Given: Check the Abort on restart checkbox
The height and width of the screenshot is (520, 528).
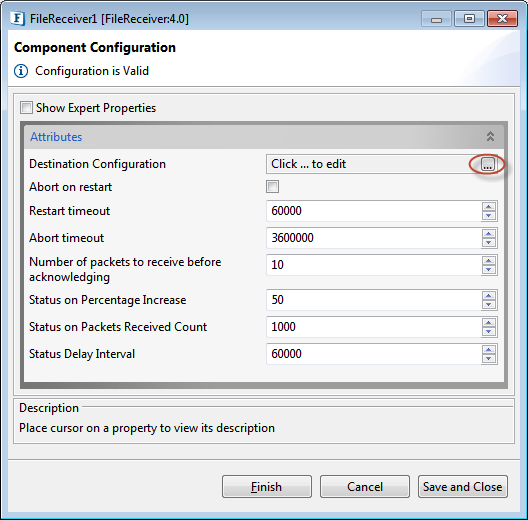Looking at the screenshot, I should pyautogui.click(x=272, y=187).
